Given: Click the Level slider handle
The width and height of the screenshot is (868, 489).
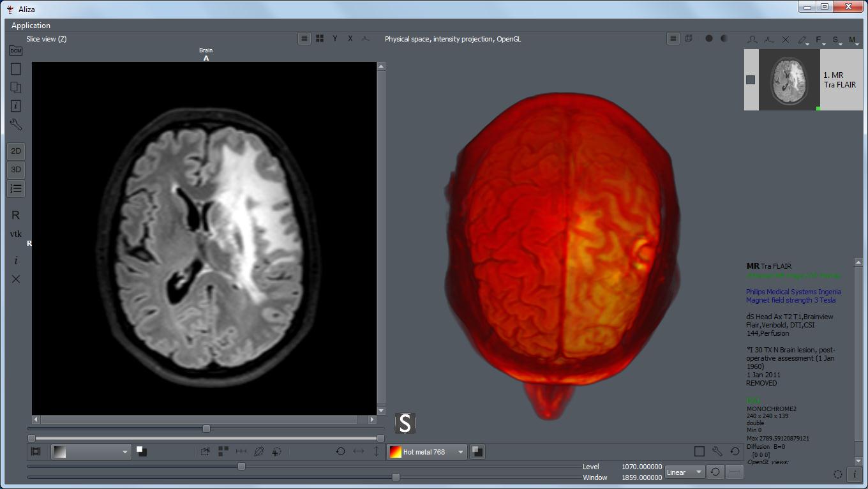Looking at the screenshot, I should [x=241, y=467].
